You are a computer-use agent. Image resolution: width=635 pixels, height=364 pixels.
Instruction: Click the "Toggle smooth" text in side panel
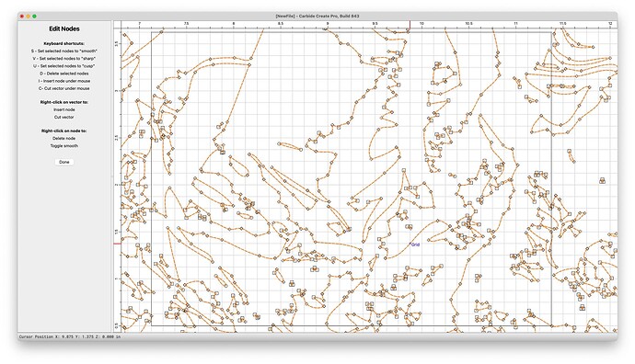pyautogui.click(x=64, y=145)
